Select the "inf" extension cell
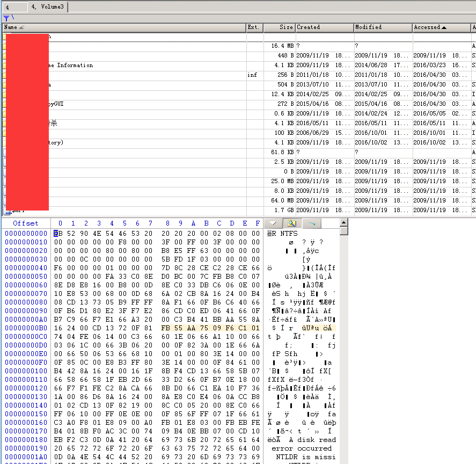Viewport: 476px width, 464px height. 254,75
